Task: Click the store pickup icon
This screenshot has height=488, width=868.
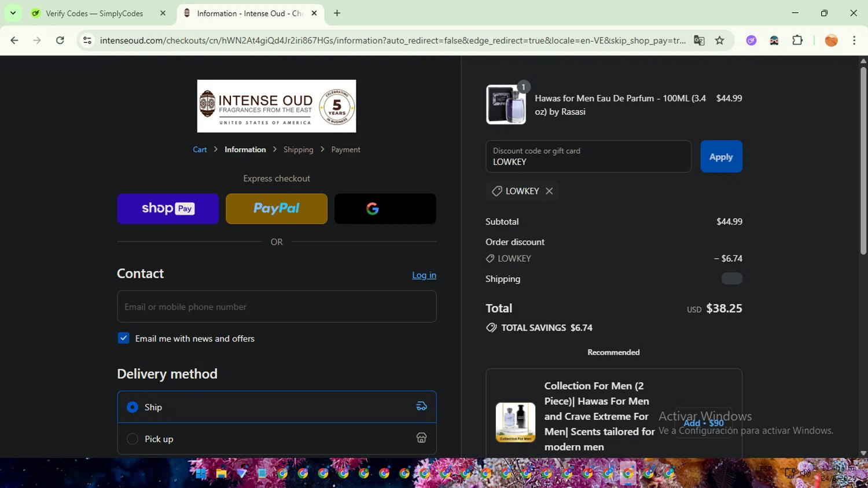Action: point(422,438)
